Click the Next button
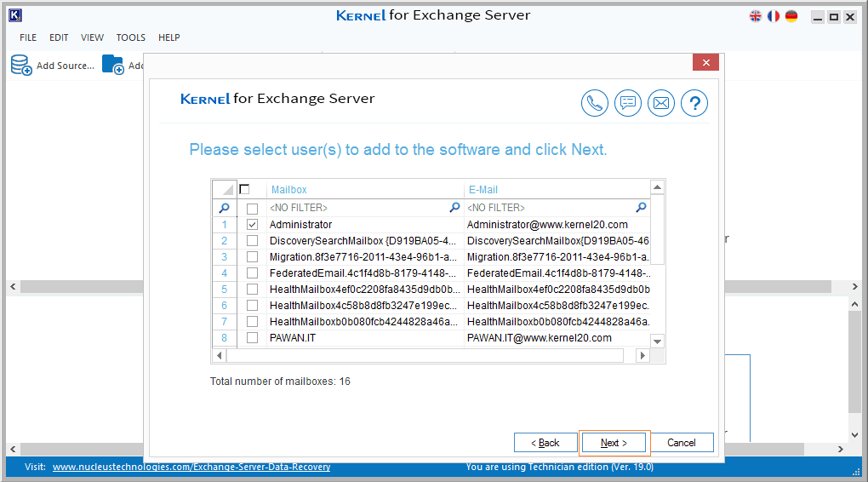This screenshot has width=868, height=482. click(x=614, y=443)
